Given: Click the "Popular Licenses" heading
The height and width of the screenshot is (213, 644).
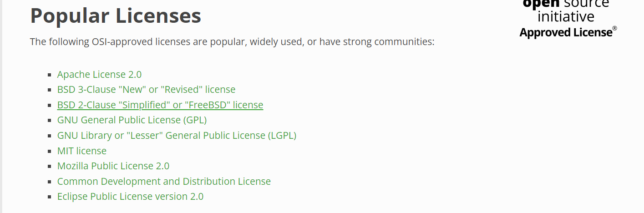Looking at the screenshot, I should (116, 16).
